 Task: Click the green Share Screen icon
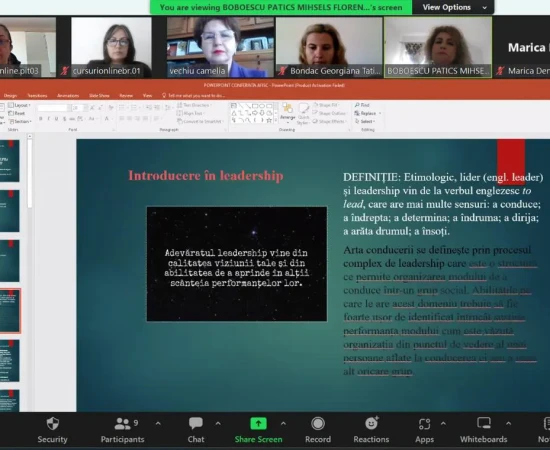[258, 424]
